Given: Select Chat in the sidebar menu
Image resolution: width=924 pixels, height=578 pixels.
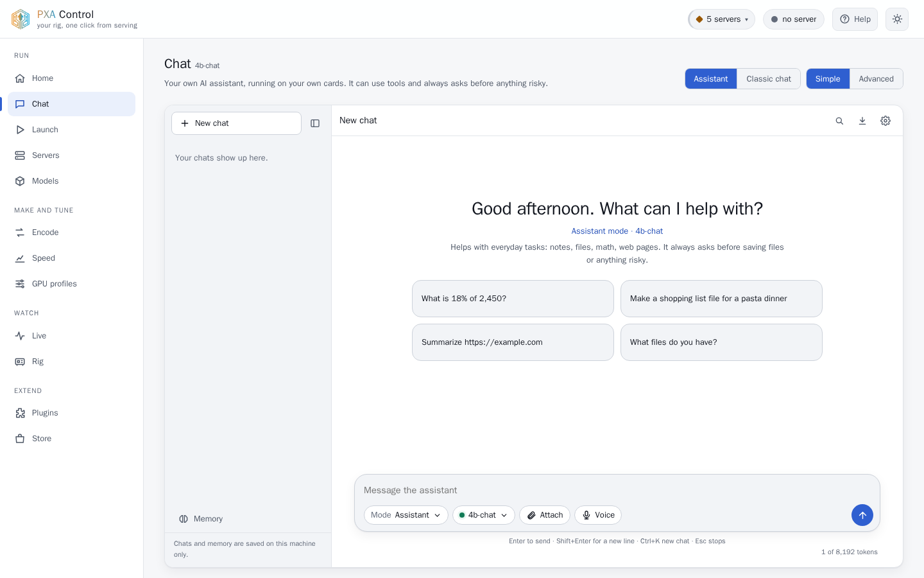Looking at the screenshot, I should [x=71, y=104].
